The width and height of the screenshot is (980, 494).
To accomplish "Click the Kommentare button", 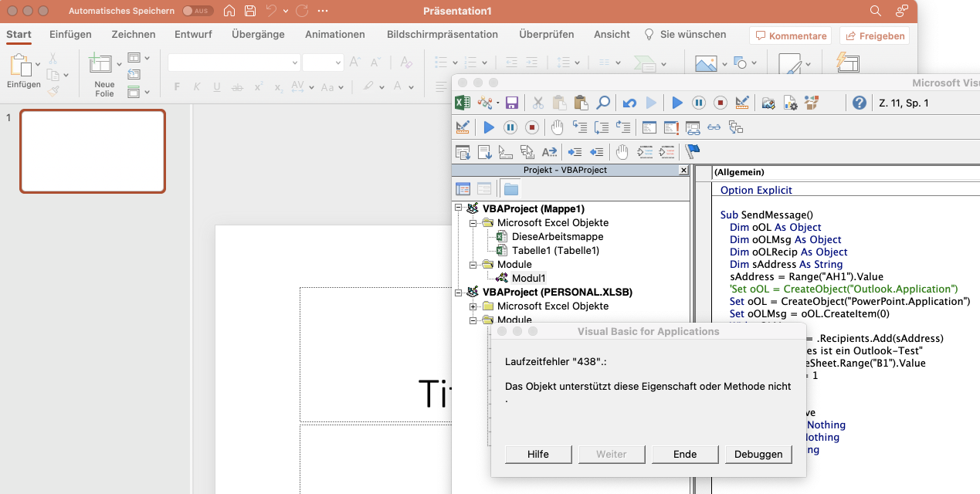I will pyautogui.click(x=791, y=36).
